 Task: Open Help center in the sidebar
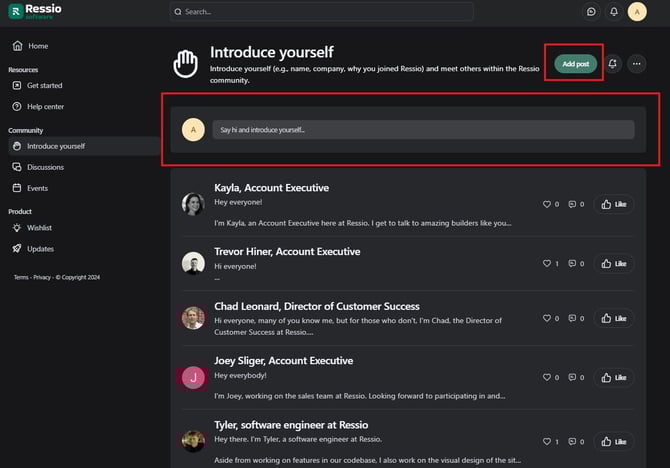[x=45, y=107]
